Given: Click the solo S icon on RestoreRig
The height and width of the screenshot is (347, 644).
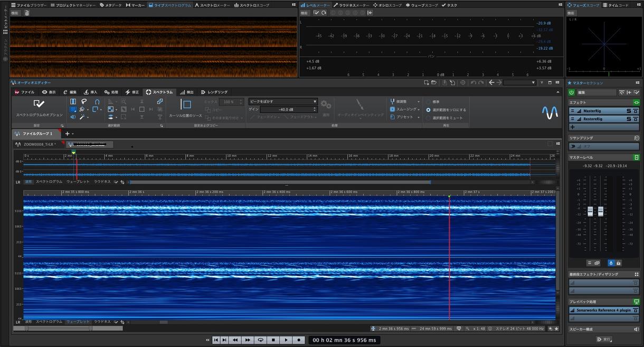Looking at the screenshot, I should tap(628, 119).
